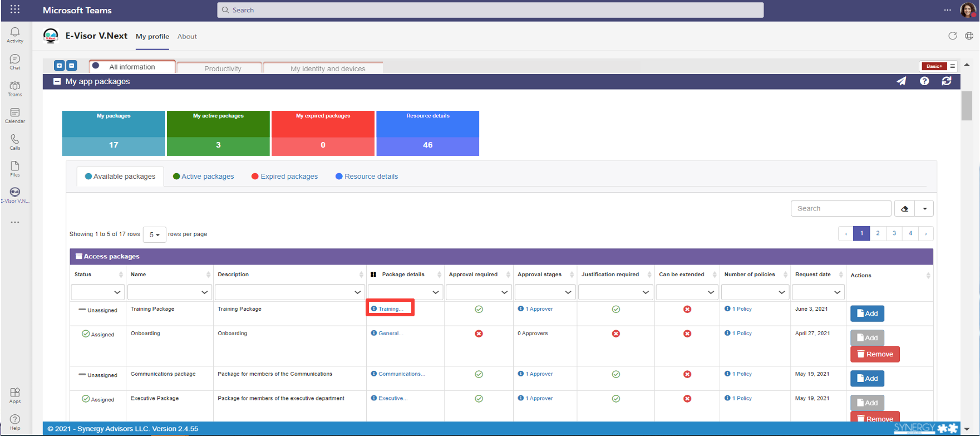Click Add for the Training Package
Image resolution: width=980 pixels, height=436 pixels.
coord(867,313)
